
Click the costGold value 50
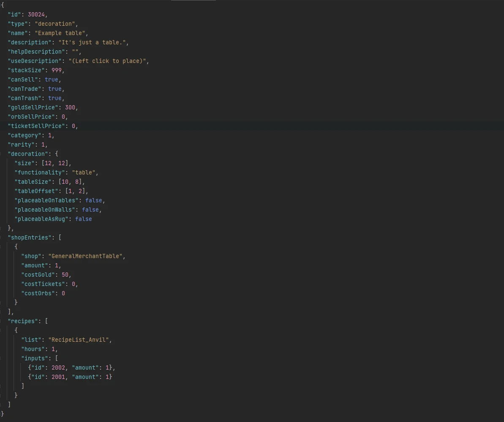coord(65,275)
